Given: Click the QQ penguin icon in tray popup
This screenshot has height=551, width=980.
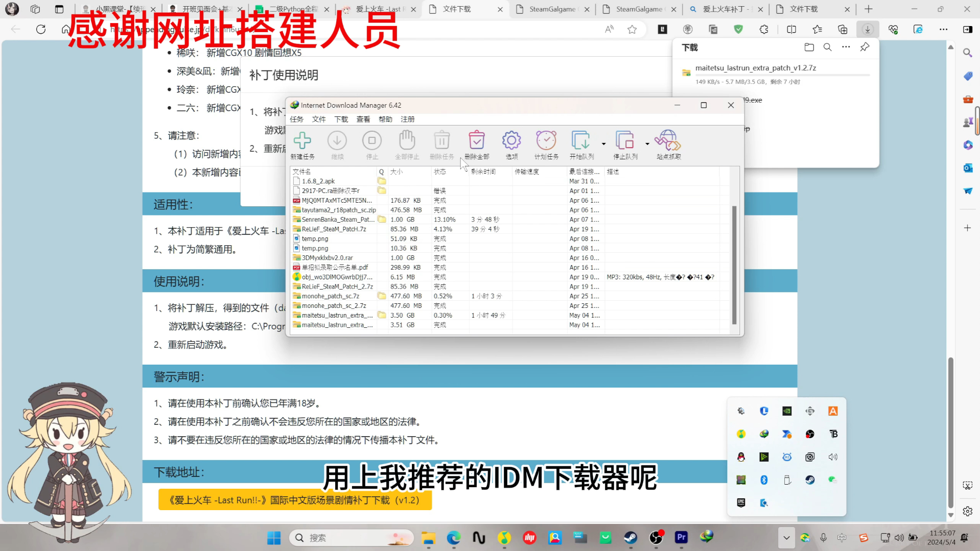Looking at the screenshot, I should tap(741, 457).
